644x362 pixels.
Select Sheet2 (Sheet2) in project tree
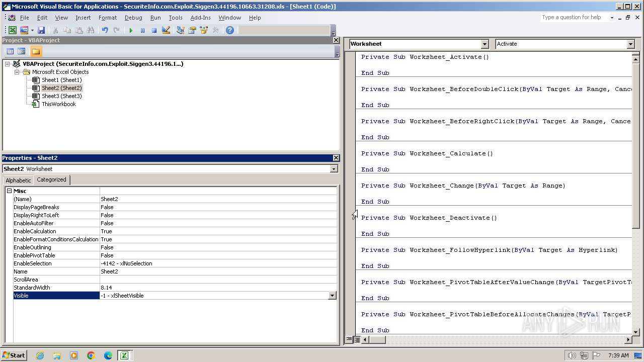[61, 88]
